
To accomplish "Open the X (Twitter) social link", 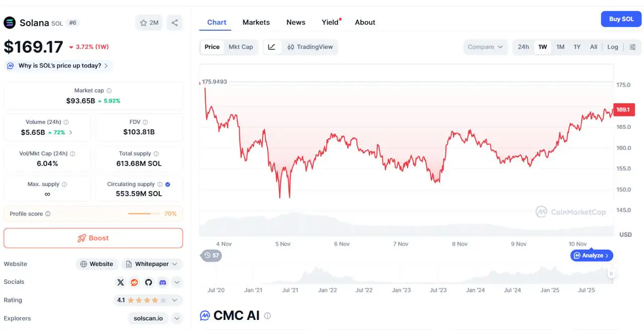I will click(120, 282).
